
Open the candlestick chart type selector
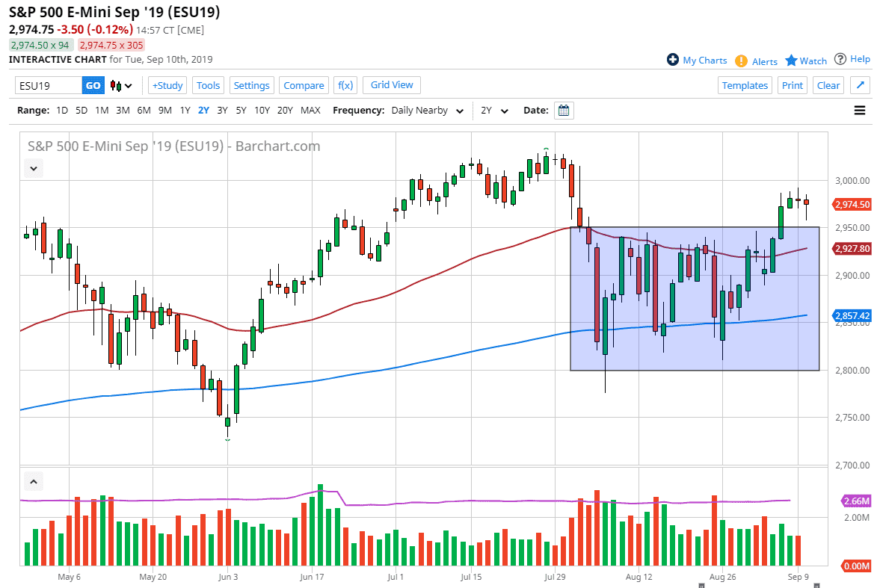pos(121,85)
